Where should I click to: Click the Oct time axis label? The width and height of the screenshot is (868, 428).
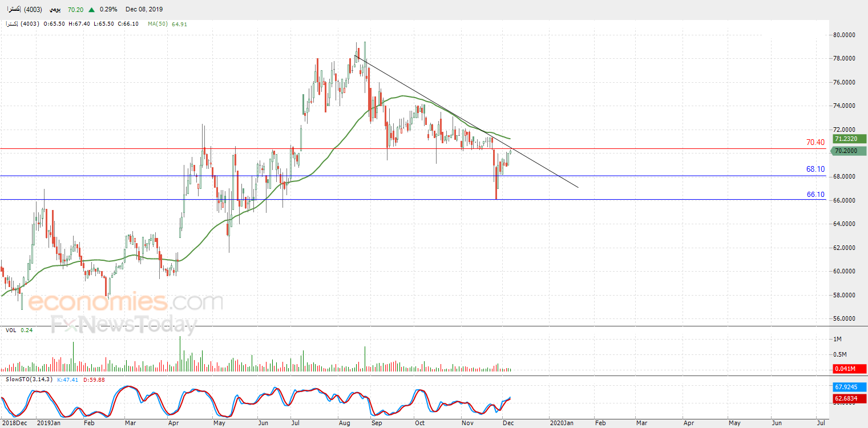(420, 423)
